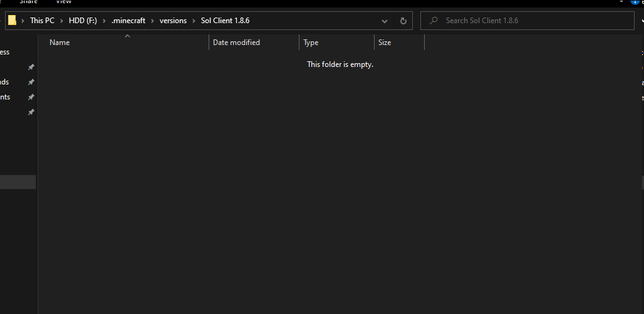Click the search magnifier icon
The width and height of the screenshot is (644, 314).
pos(434,21)
